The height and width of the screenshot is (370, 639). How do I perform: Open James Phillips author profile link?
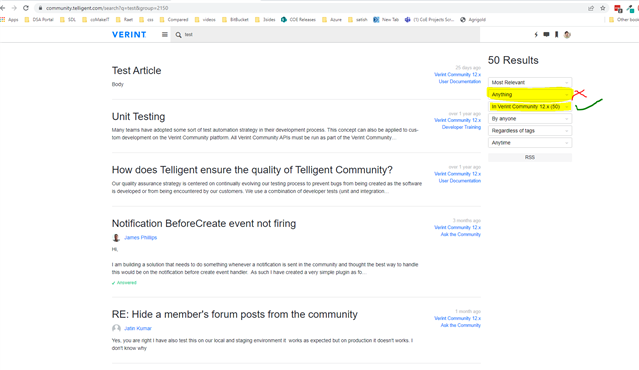pyautogui.click(x=141, y=238)
